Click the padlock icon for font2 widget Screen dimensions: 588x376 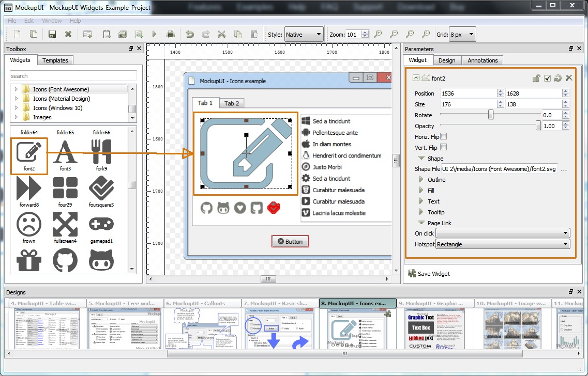[536, 78]
